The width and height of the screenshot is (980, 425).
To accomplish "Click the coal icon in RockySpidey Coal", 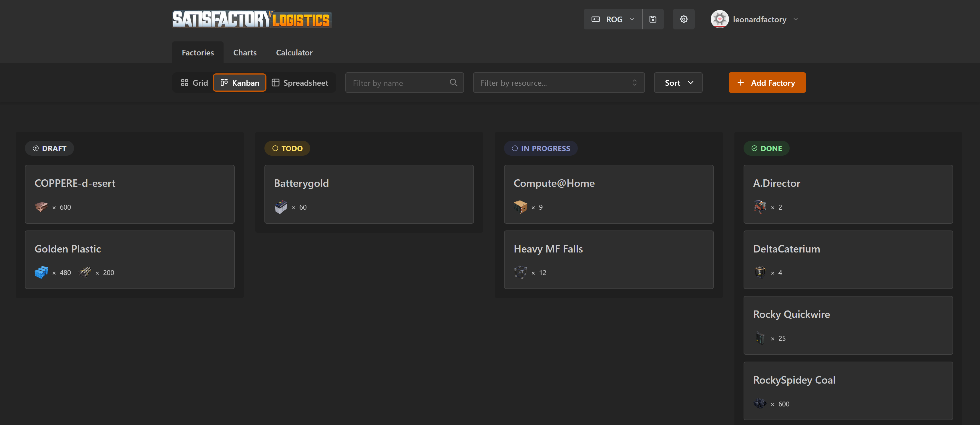I will (760, 403).
